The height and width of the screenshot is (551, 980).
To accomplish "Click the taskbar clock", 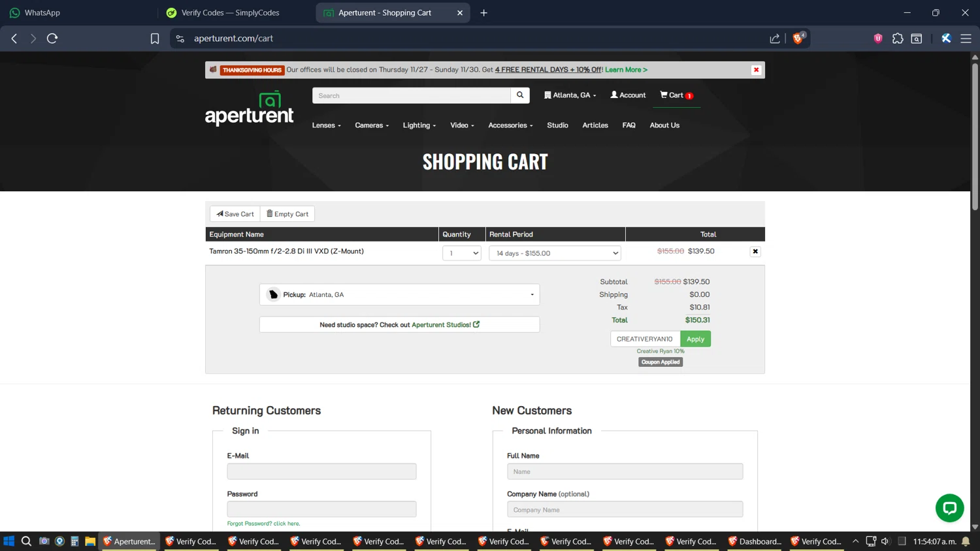I will tap(934, 541).
